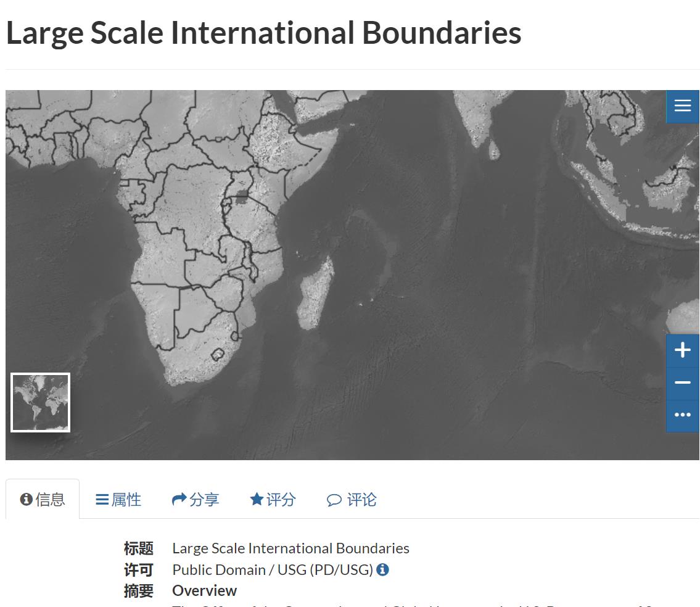Screen dimensions: 700x607
Task: Select the 评分 tab
Action: pos(273,499)
